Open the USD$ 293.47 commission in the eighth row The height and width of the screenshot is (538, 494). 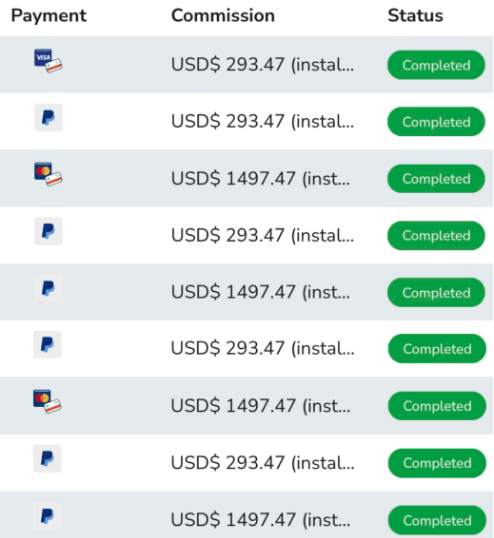coord(262,463)
